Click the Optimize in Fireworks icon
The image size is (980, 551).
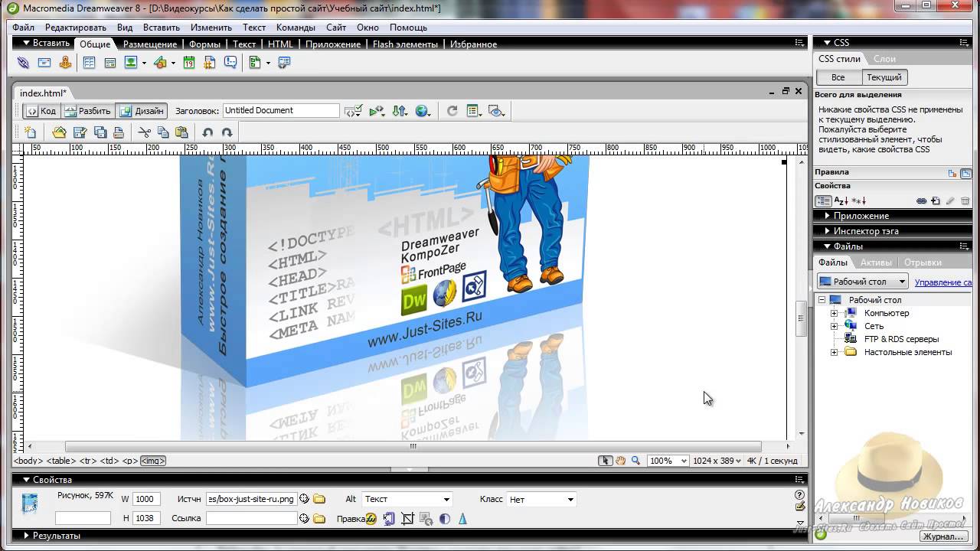(x=389, y=519)
